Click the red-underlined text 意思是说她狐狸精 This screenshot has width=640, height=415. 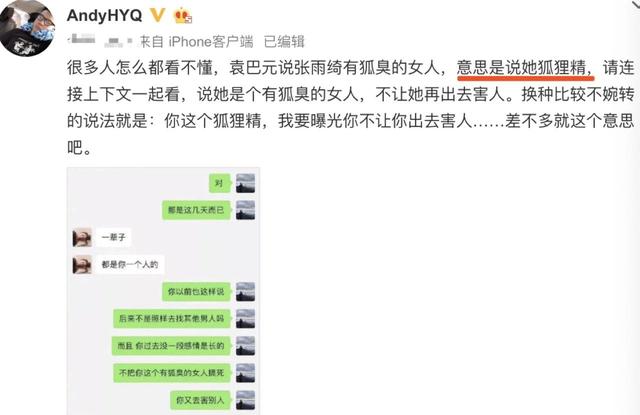(x=524, y=68)
